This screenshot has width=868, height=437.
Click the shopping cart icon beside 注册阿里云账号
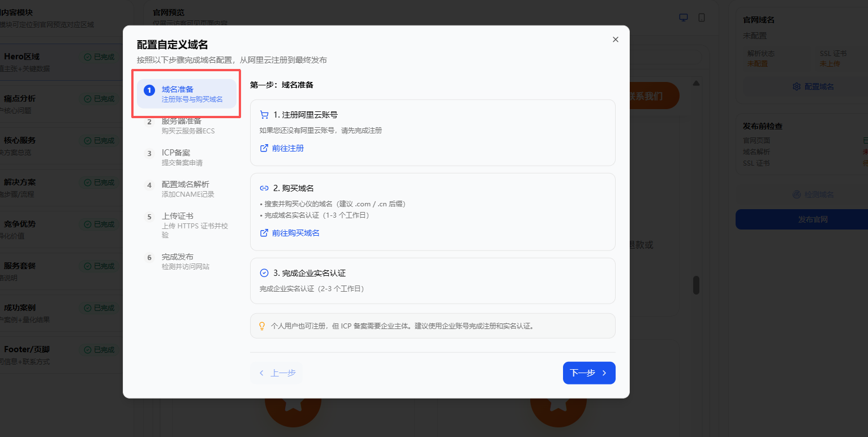point(264,115)
